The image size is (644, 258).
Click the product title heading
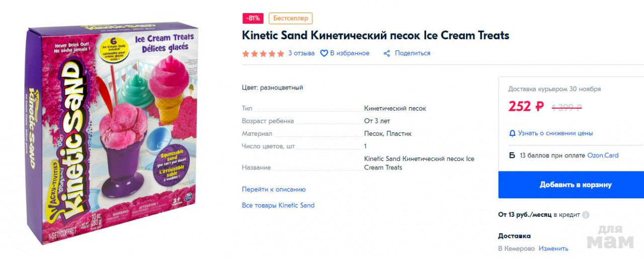pyautogui.click(x=375, y=36)
